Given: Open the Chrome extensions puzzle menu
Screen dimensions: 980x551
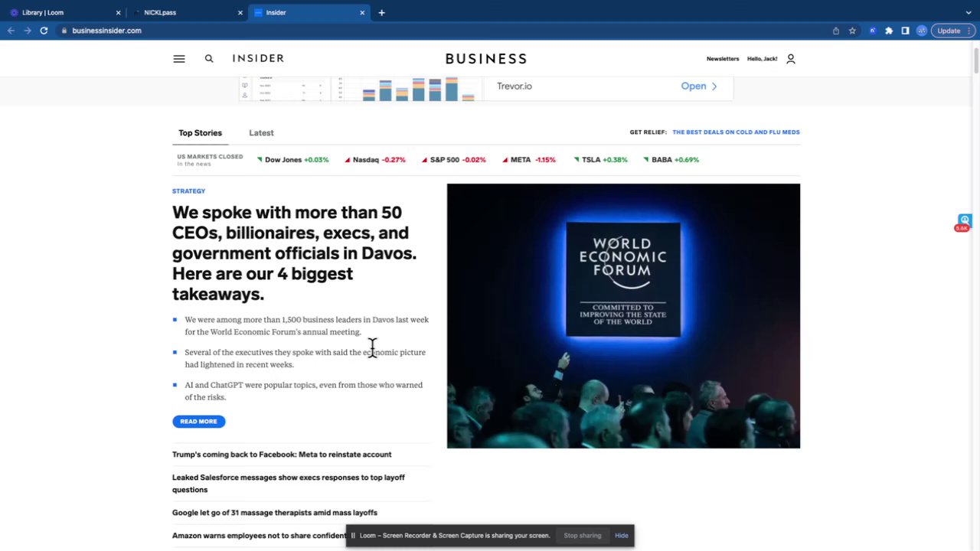Looking at the screenshot, I should pyautogui.click(x=889, y=31).
